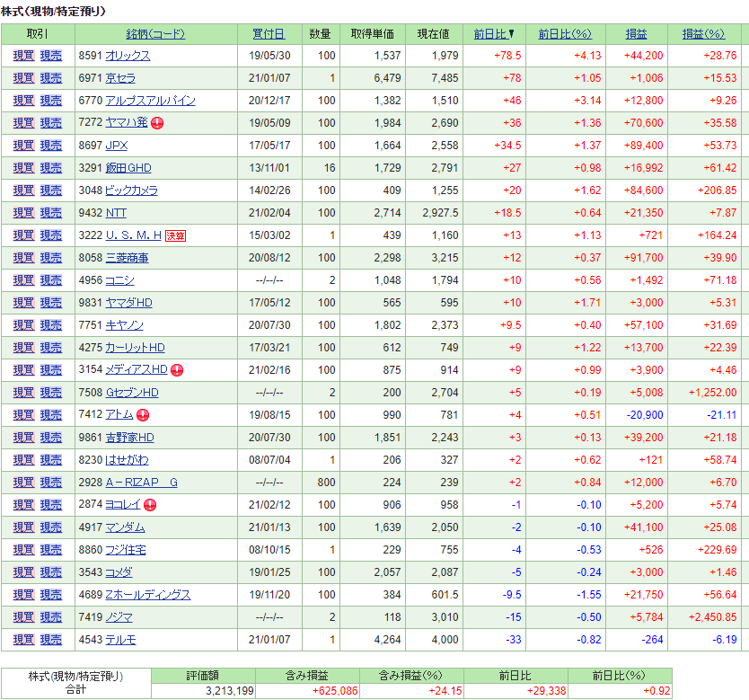Open the マンダム stock link

pyautogui.click(x=125, y=527)
